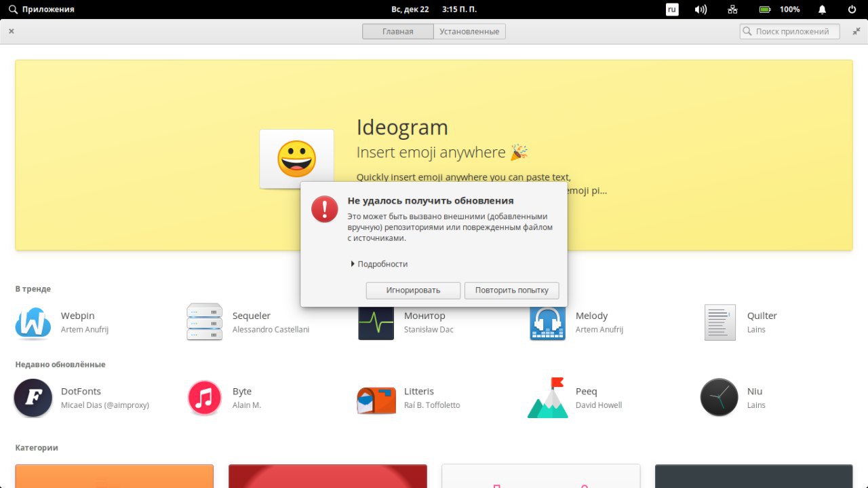The image size is (868, 488).
Task: Click the В тренде section heading
Action: tap(33, 289)
